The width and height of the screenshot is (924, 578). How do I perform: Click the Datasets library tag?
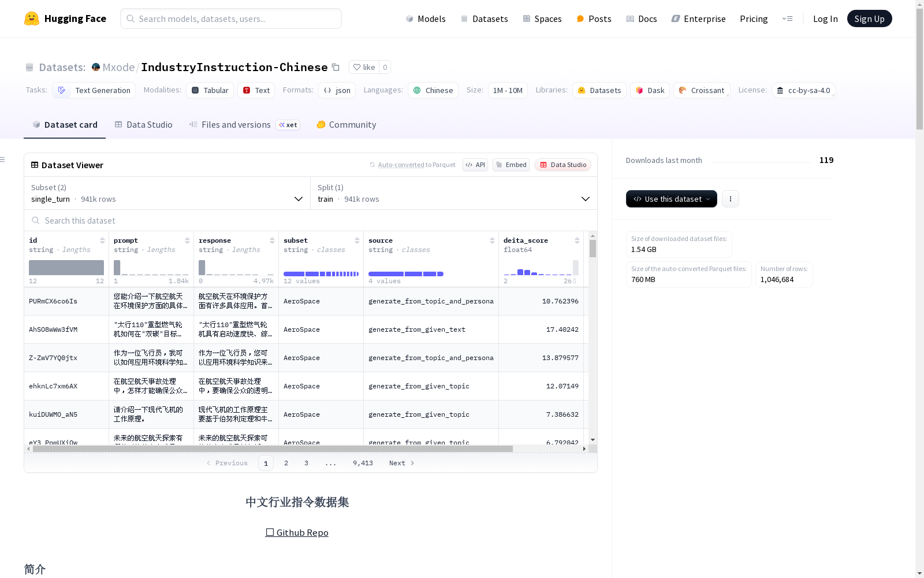(599, 90)
